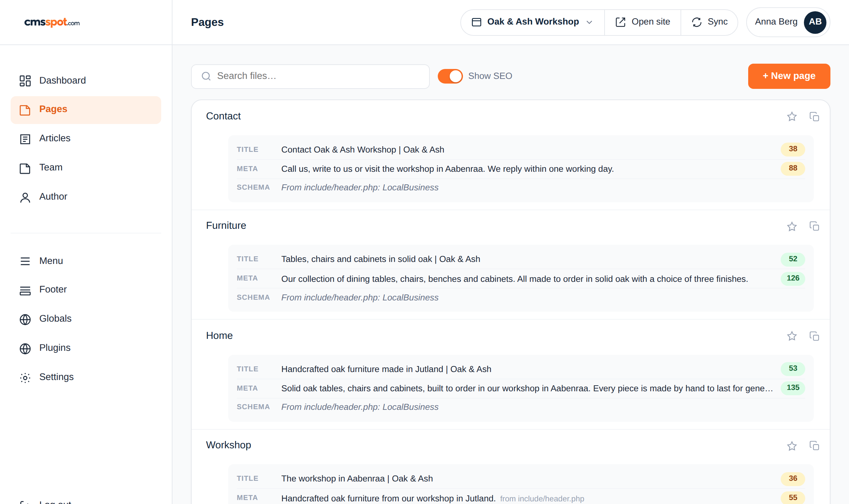The width and height of the screenshot is (849, 504).
Task: Duplicate the Home page
Action: pos(814,336)
